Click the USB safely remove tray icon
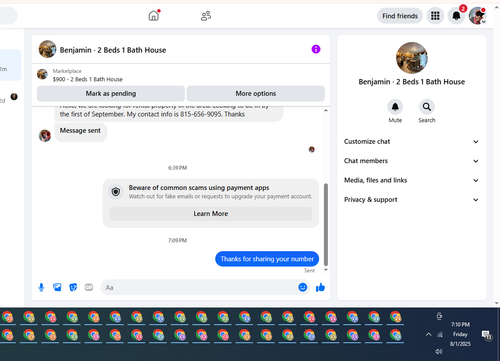 pyautogui.click(x=439, y=316)
